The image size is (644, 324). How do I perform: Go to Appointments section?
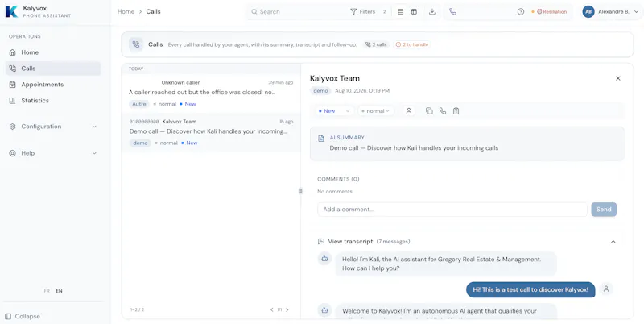(x=53, y=85)
